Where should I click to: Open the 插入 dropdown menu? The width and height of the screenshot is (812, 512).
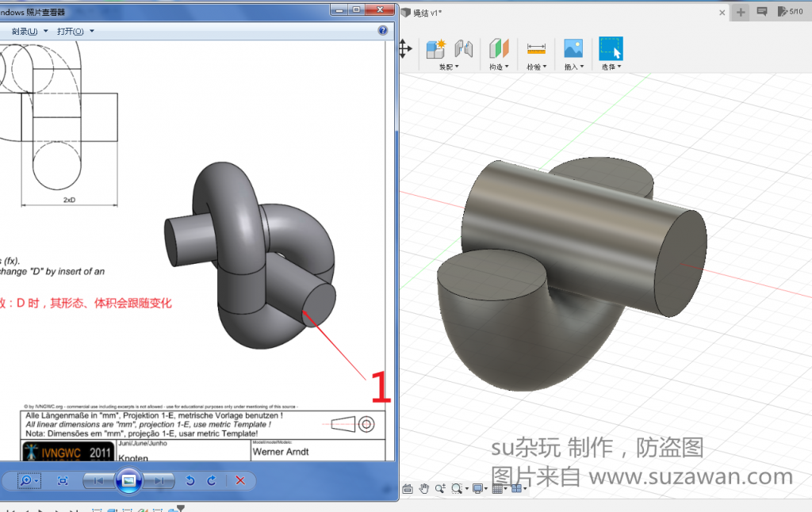point(574,67)
